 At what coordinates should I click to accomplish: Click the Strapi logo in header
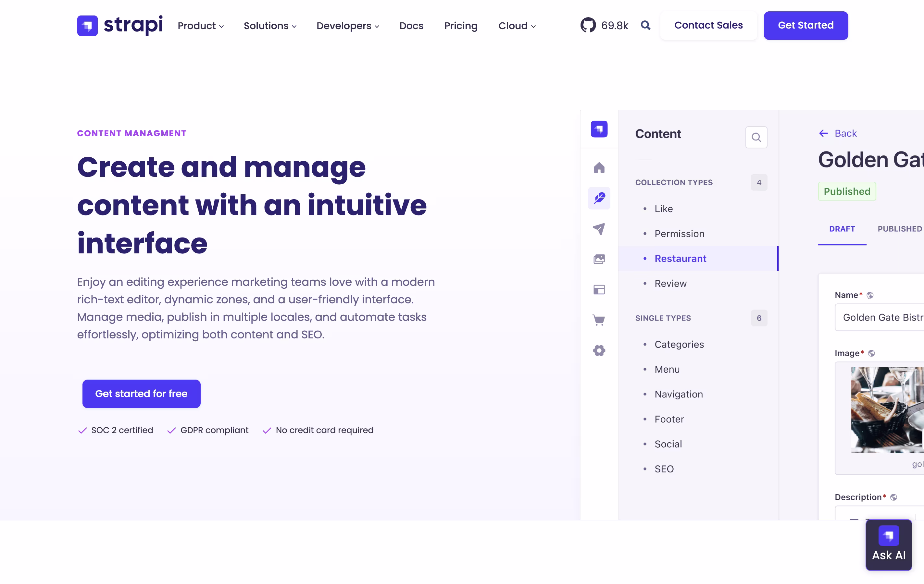coord(120,25)
